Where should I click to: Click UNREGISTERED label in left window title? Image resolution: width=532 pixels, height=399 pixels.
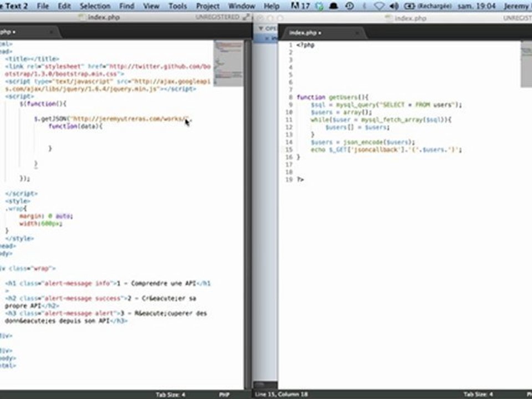(217, 17)
